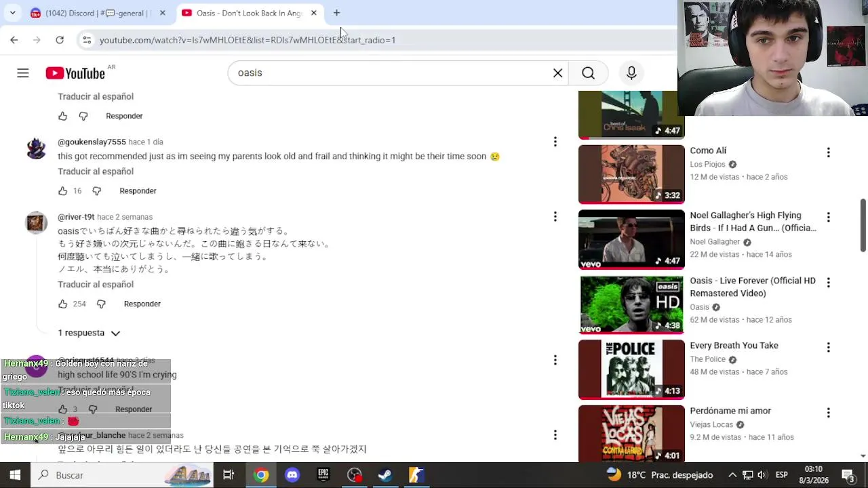This screenshot has width=868, height=488.
Task: Open the Windows Start menu
Action: click(15, 475)
